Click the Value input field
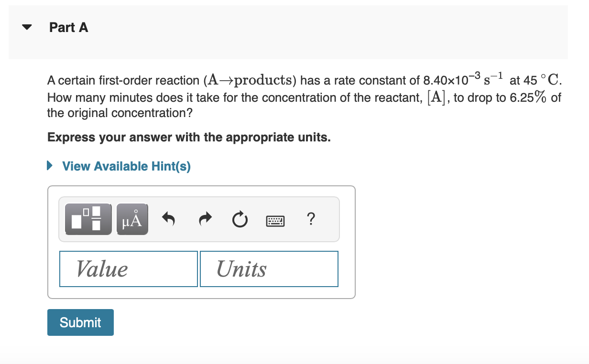This screenshot has width=589, height=364. (128, 268)
